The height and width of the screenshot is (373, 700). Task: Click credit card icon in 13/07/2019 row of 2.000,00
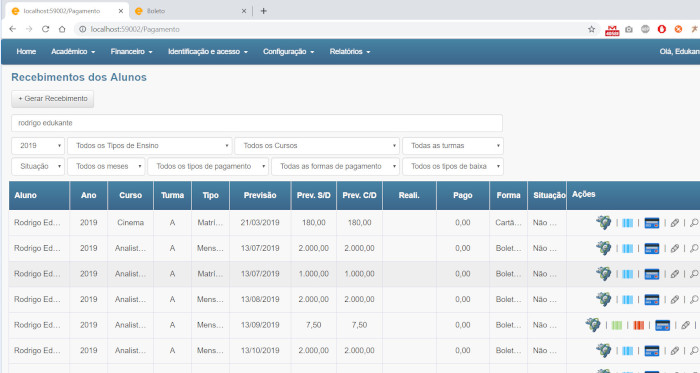click(x=652, y=248)
